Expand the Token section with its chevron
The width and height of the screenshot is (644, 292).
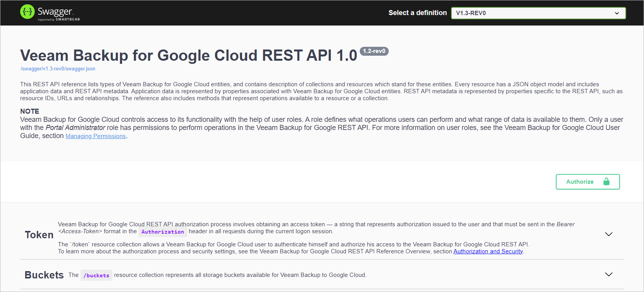(608, 234)
